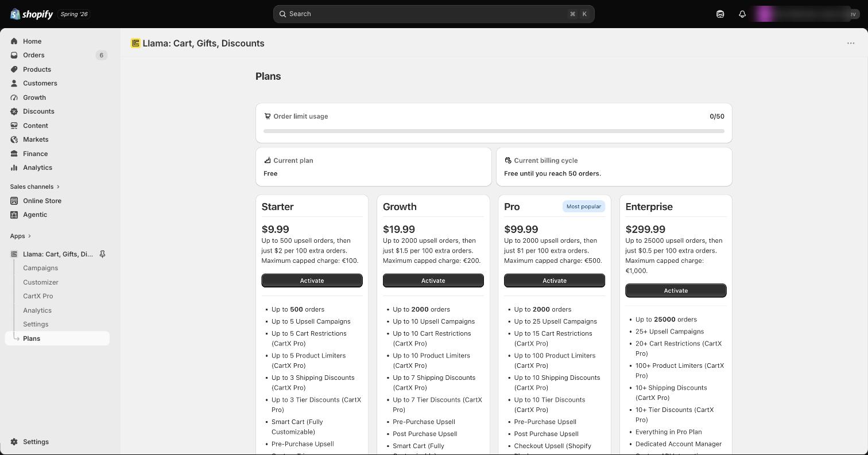Click the 0/50 usage counter
This screenshot has width=868, height=455.
[x=717, y=116]
